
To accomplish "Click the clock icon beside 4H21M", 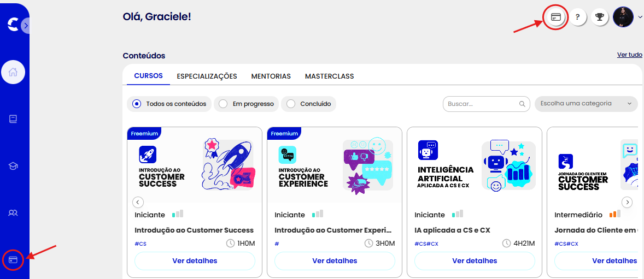I will (x=506, y=244).
